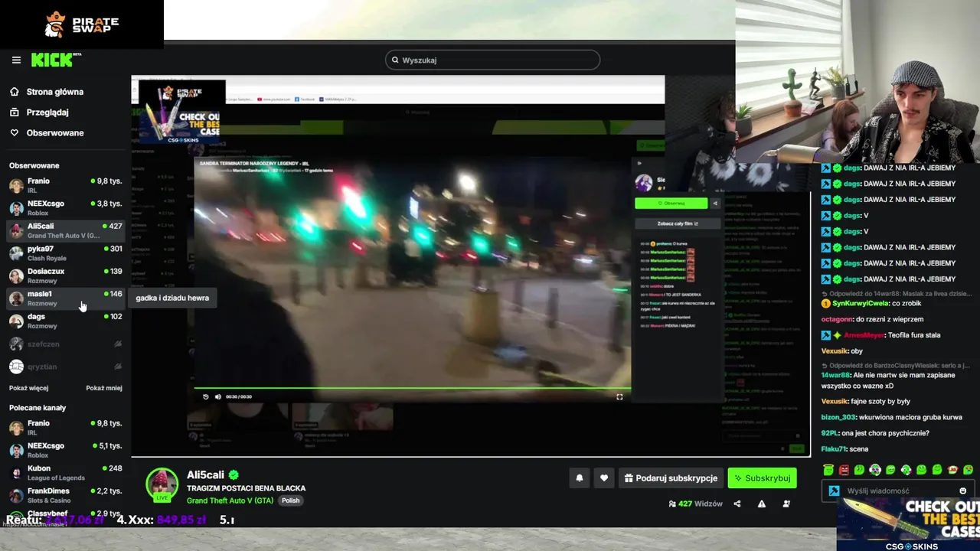Open emoji picker in chat input

pyautogui.click(x=963, y=491)
